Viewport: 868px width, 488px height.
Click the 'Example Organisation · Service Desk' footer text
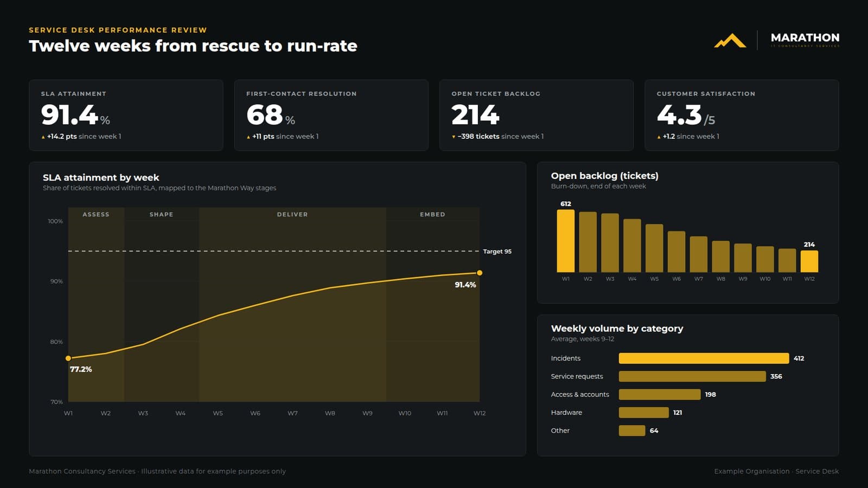[776, 471]
